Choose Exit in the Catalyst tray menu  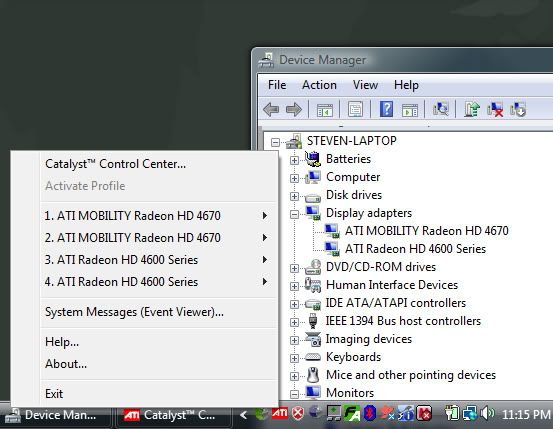(158, 393)
